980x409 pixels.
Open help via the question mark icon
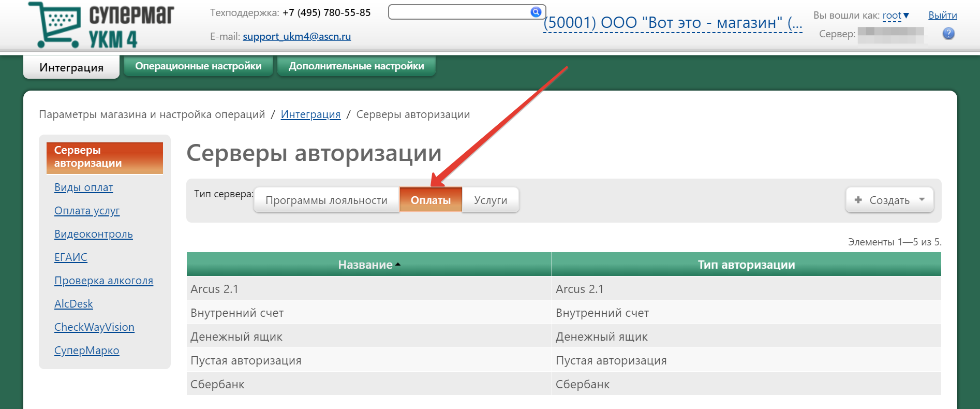(x=948, y=34)
